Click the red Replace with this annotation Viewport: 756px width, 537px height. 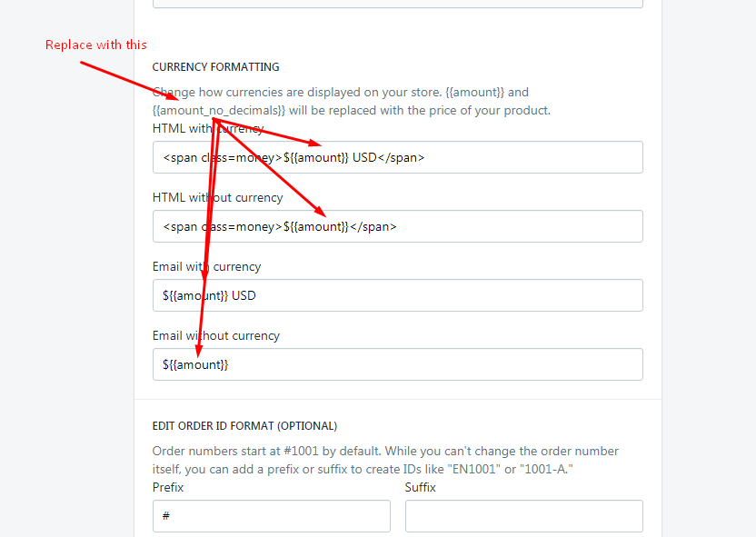pyautogui.click(x=95, y=45)
